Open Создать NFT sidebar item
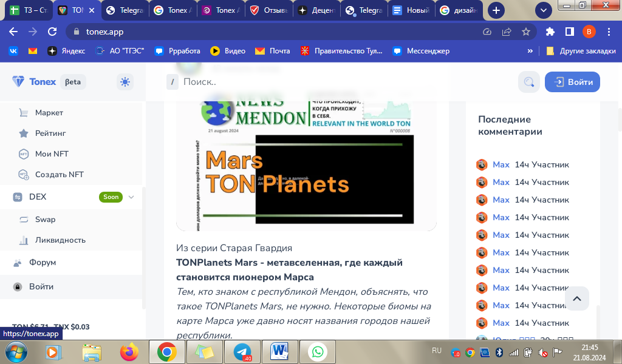Image resolution: width=622 pixels, height=364 pixels. click(51, 175)
